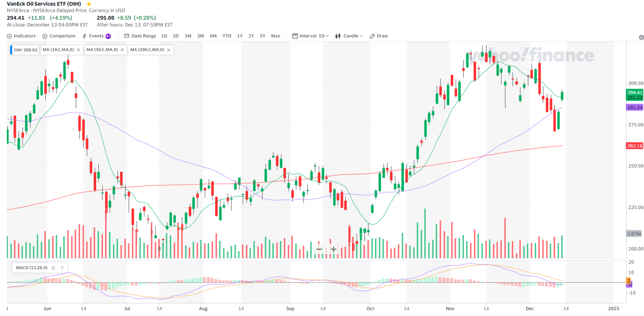The width and height of the screenshot is (644, 316).
Task: Click the after hours price 295.00
Action: (x=106, y=18)
